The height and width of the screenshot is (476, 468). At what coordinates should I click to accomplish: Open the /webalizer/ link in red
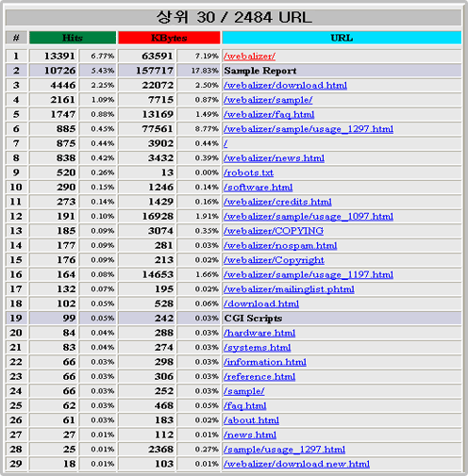249,57
